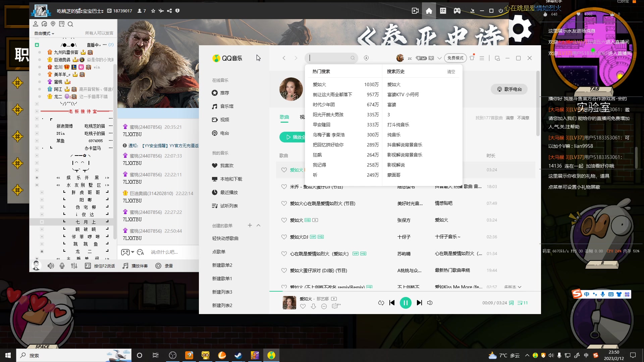Add a new playlist with plus icon
The height and width of the screenshot is (362, 644).
pos(250,225)
